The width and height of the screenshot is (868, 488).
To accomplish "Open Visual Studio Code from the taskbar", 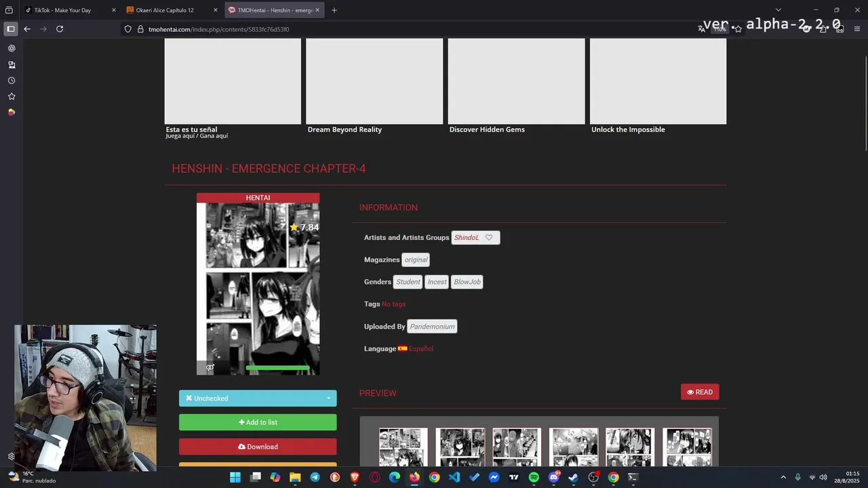I will [x=454, y=477].
